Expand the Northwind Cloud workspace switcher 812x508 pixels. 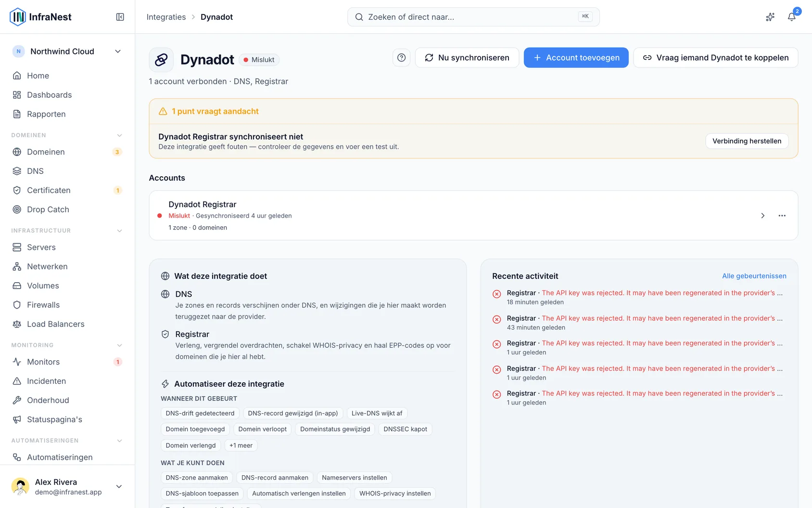[x=67, y=52]
